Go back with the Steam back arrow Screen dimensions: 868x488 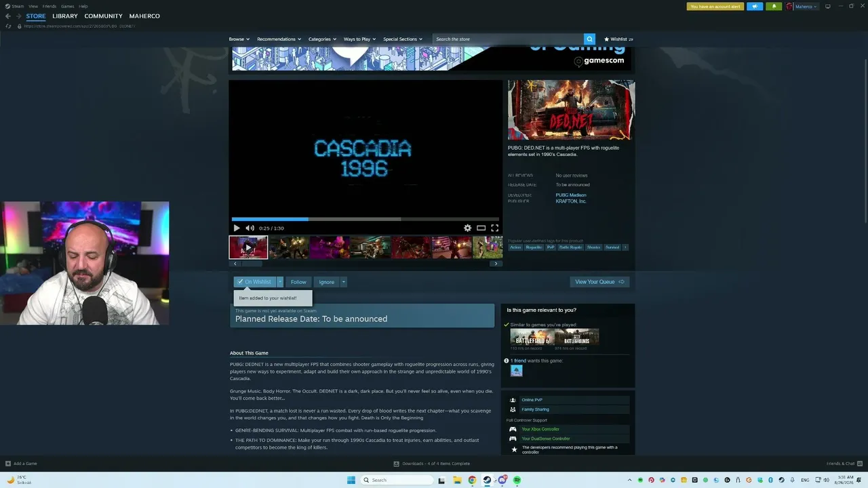click(x=8, y=16)
